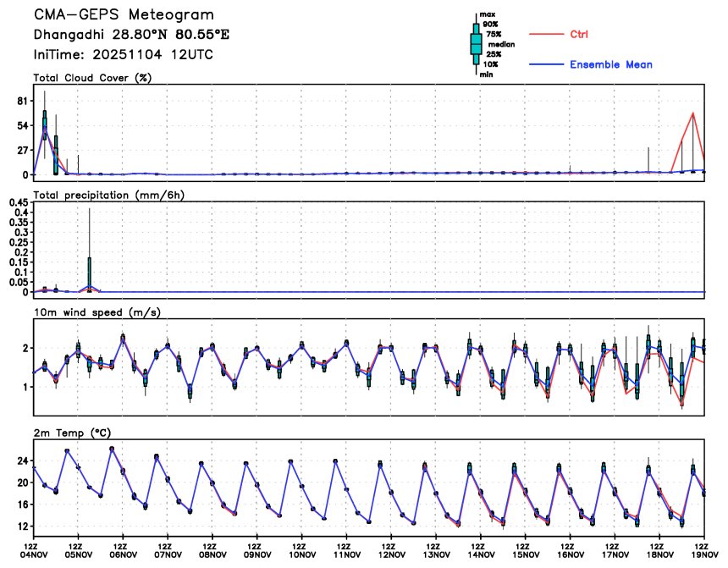Click the red Ctrl cloud cover peak near 19NOV
The width and height of the screenshot is (728, 568).
pos(692,113)
